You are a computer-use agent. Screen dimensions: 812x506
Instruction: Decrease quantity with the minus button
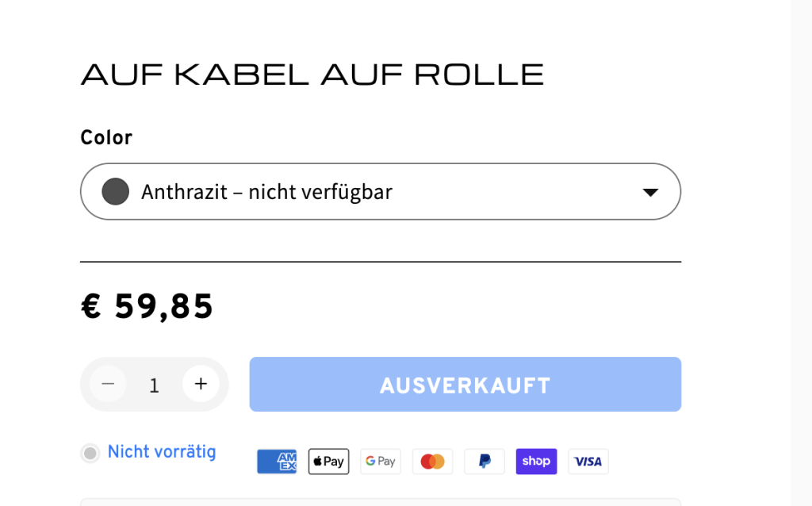coord(108,384)
